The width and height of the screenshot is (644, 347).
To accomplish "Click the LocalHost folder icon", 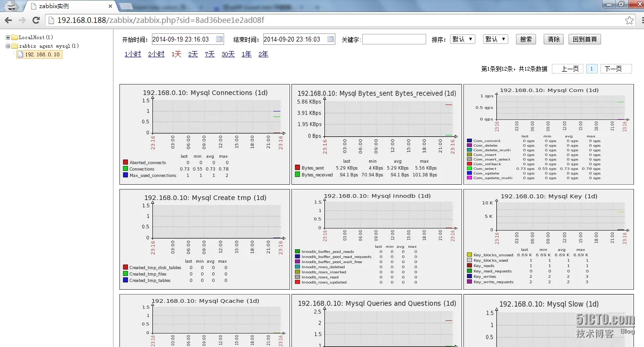I will (15, 37).
